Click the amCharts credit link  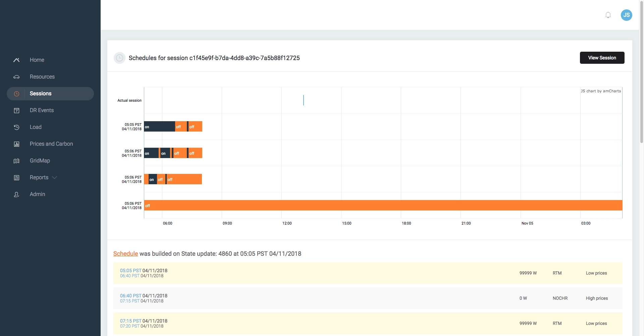coord(601,91)
